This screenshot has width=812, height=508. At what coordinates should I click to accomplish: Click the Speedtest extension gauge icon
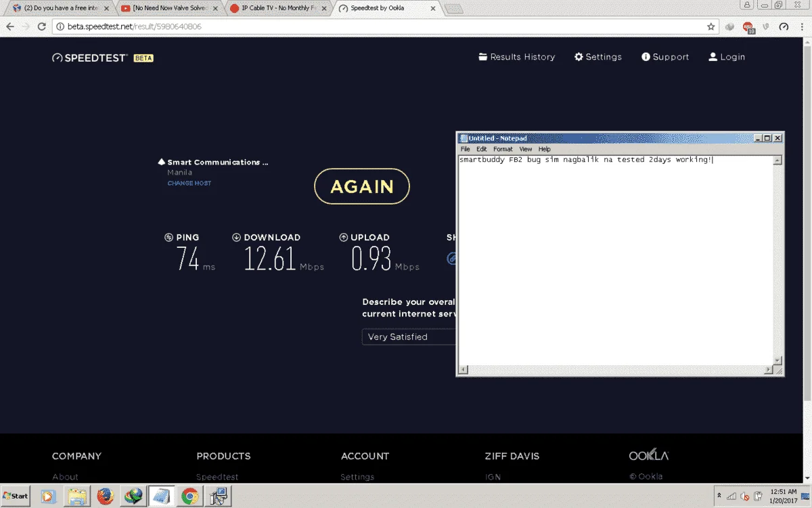pyautogui.click(x=784, y=26)
